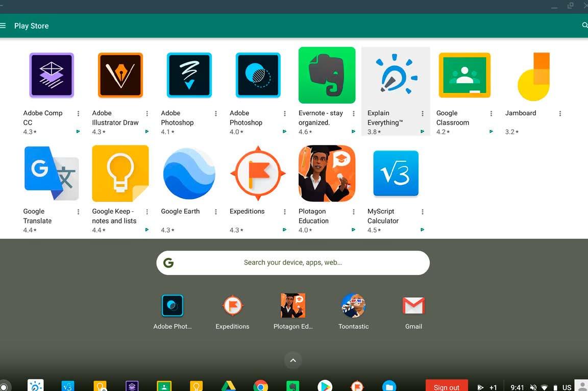The width and height of the screenshot is (588, 391).
Task: Open Google Translate icon in Play Store
Action: pyautogui.click(x=52, y=173)
